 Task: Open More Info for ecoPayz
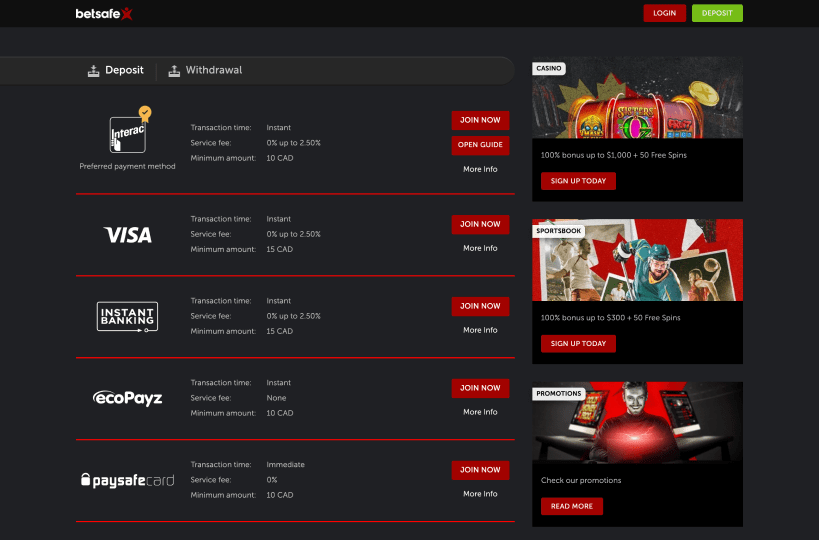tap(480, 412)
